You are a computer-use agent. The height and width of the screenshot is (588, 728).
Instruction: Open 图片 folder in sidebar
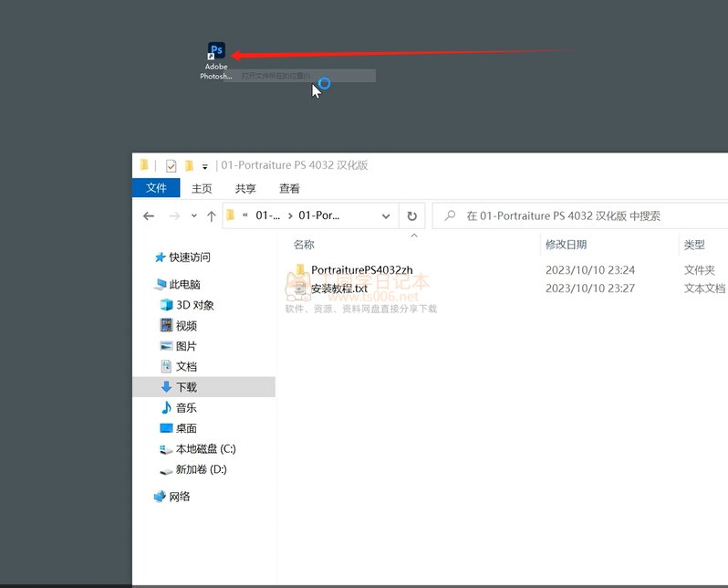[186, 346]
